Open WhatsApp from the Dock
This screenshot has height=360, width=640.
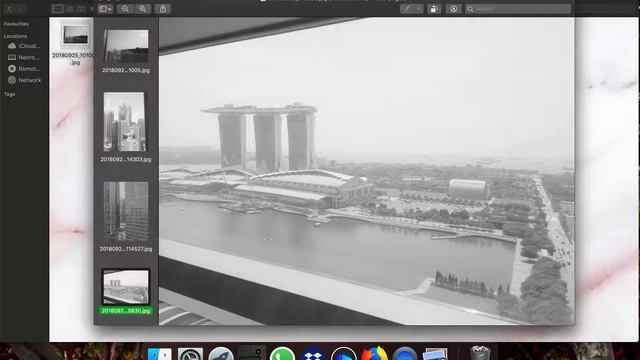pyautogui.click(x=282, y=354)
